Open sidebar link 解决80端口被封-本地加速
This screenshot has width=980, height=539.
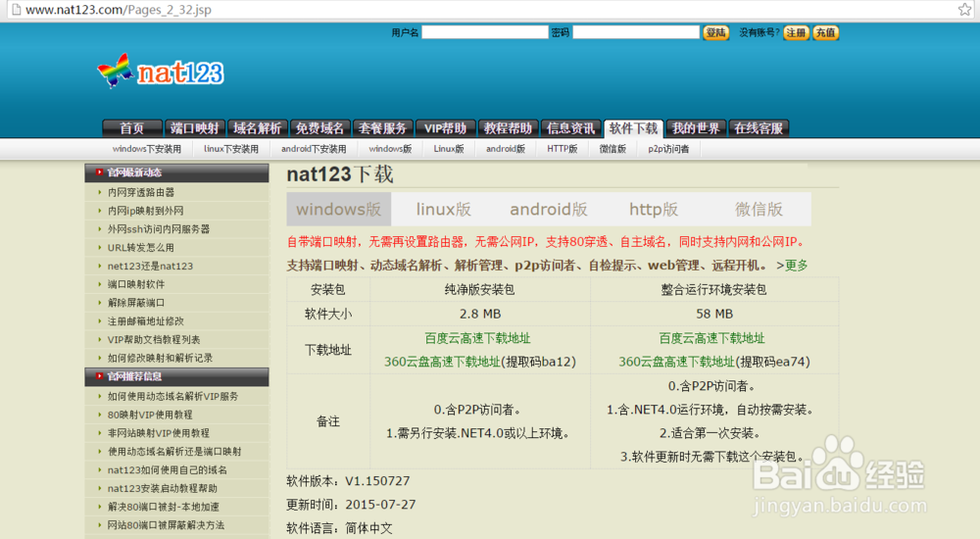(x=163, y=507)
